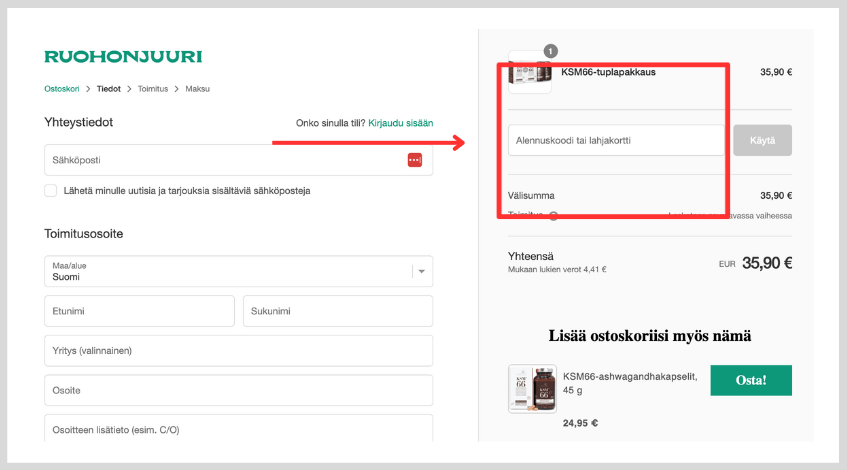Select the Tiedot breadcrumb step
The image size is (847, 470).
click(108, 89)
